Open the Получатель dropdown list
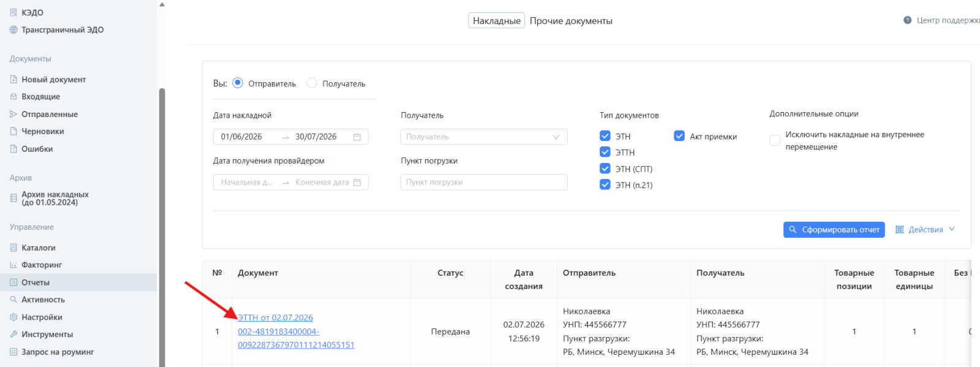The height and width of the screenshot is (367, 980). [484, 137]
